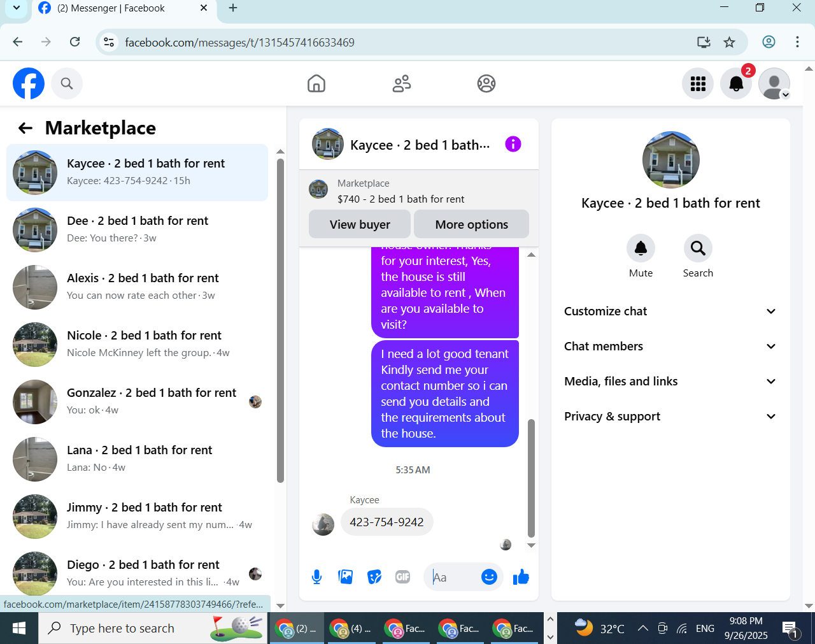
Task: Show hidden tray icons chevron
Action: point(643,628)
